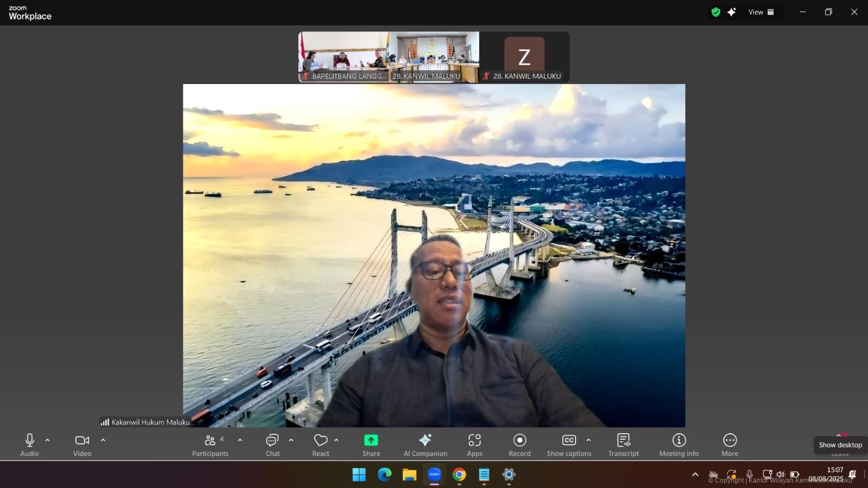Click the Zoom Workplace logo
868x488 pixels.
point(30,12)
